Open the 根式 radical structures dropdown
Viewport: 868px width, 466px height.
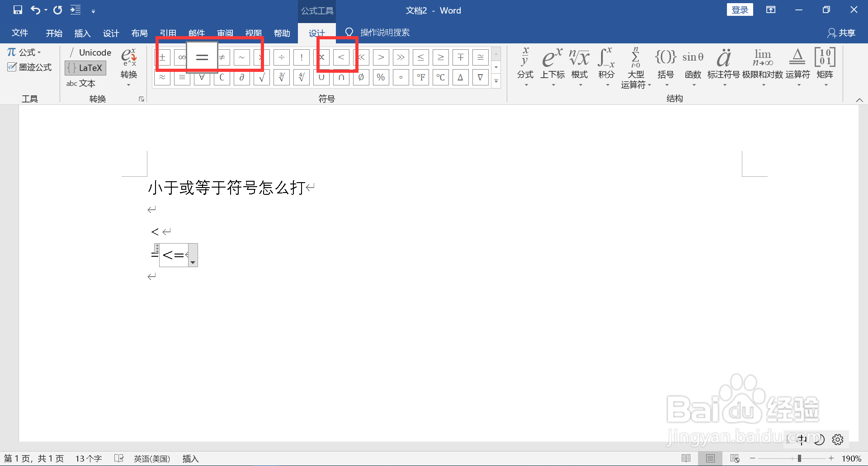click(x=580, y=67)
